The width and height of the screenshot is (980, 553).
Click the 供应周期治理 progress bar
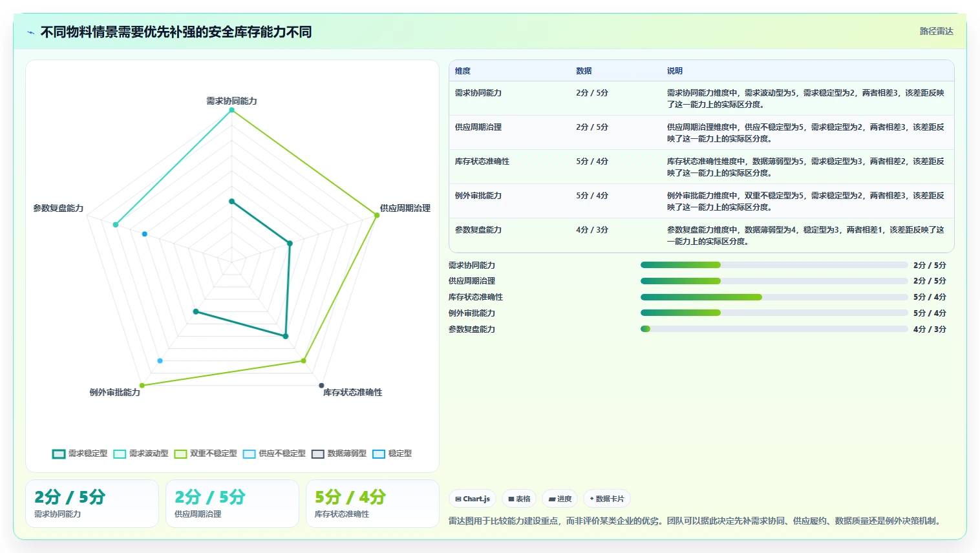tap(774, 281)
